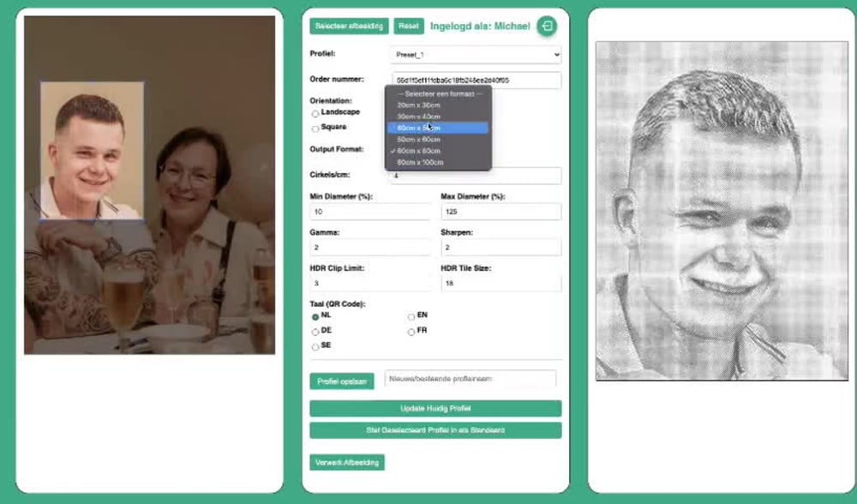Viewport: 857px width, 504px height.
Task: Select the Square orientation radio button
Action: (315, 129)
